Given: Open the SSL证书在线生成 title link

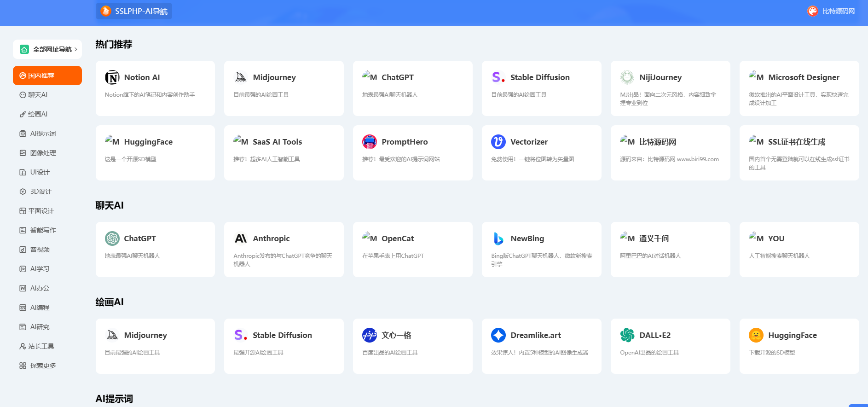Looking at the screenshot, I should [x=797, y=142].
